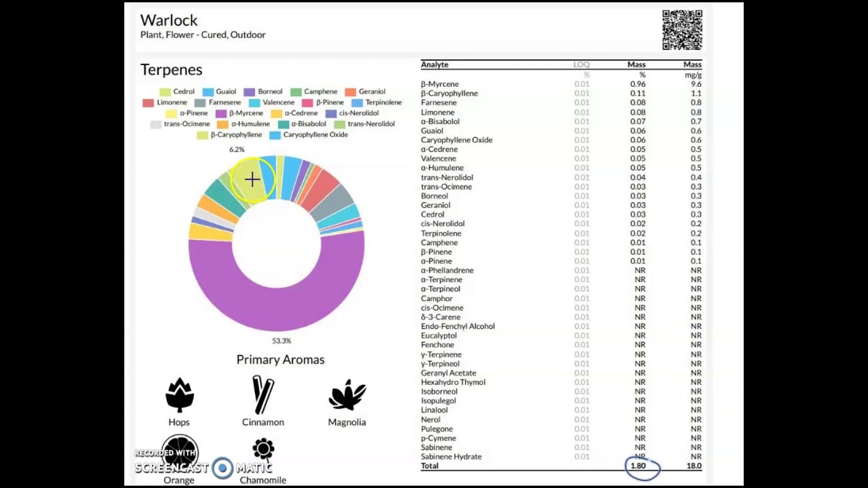868x488 pixels.
Task: Click the β-Myrcene table row name
Action: click(440, 84)
